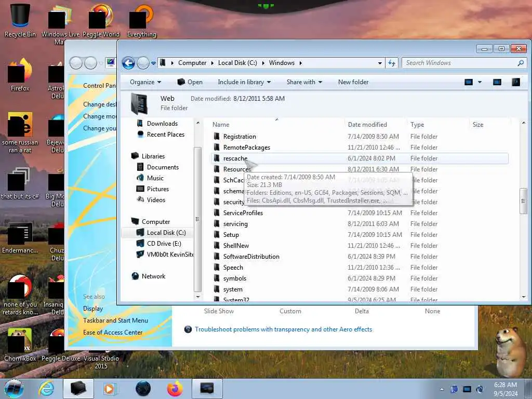Viewport: 532px width, 399px height.
Task: Click the Explorer help icon
Action: pos(516,82)
